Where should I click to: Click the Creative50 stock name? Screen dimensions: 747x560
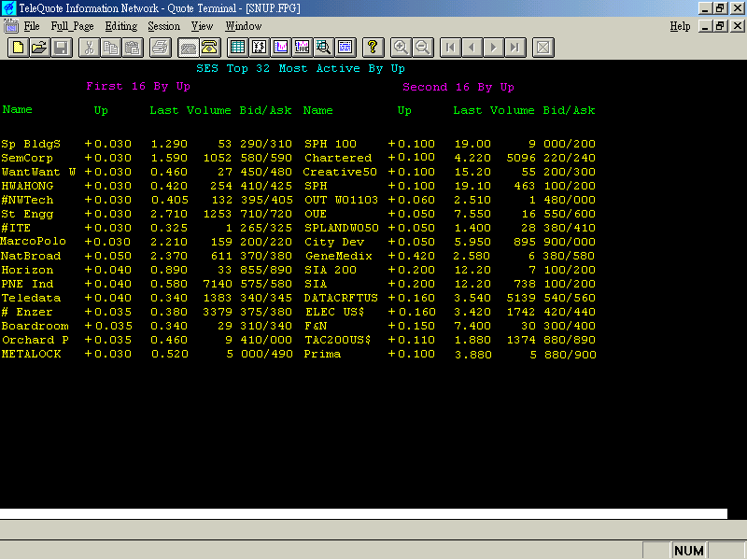pos(340,172)
